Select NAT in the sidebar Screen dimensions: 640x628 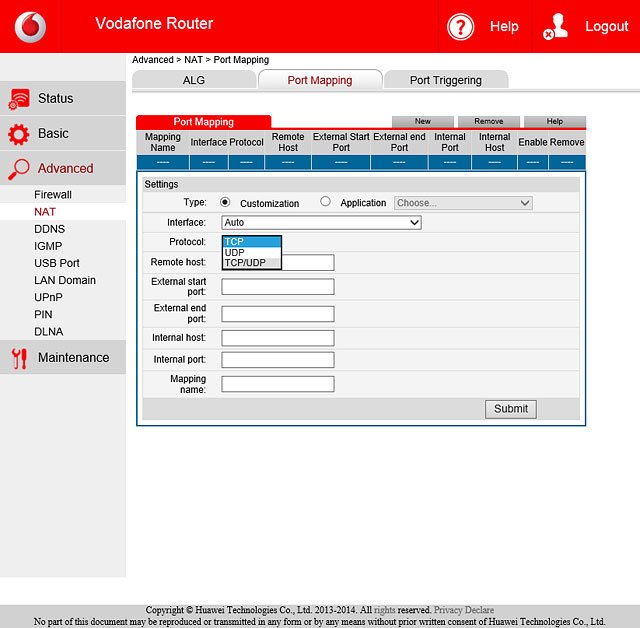coord(45,212)
